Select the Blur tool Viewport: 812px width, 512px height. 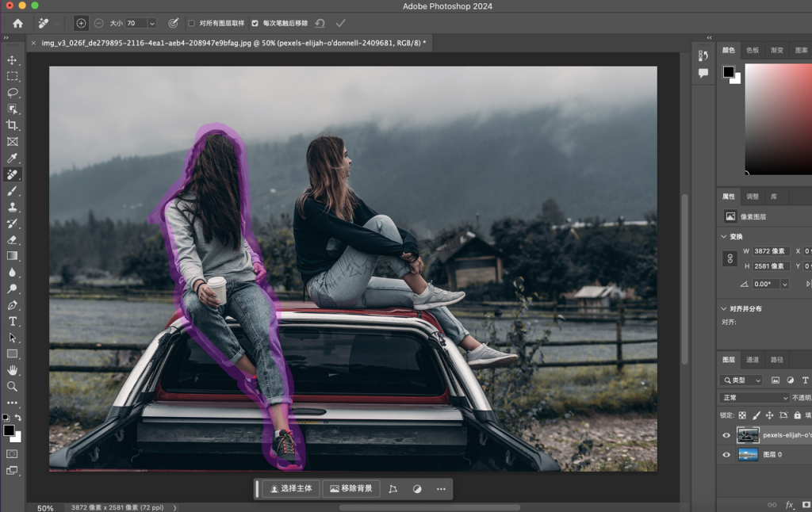[x=12, y=273]
